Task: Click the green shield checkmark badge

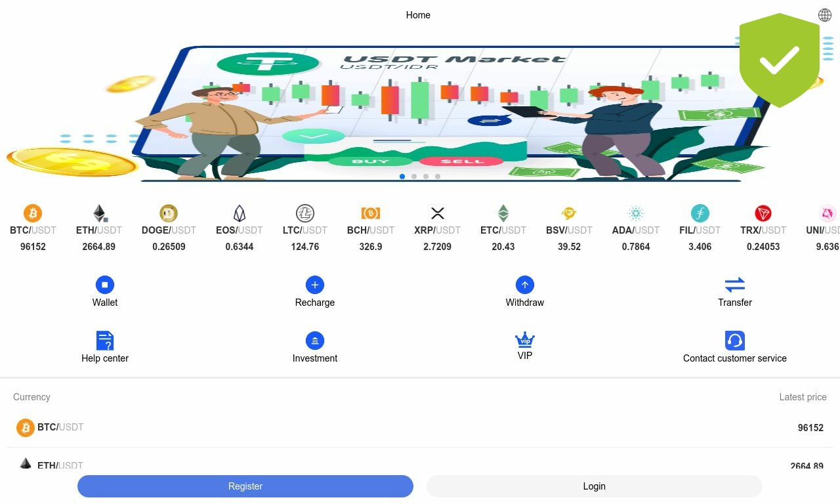Action: (780, 60)
